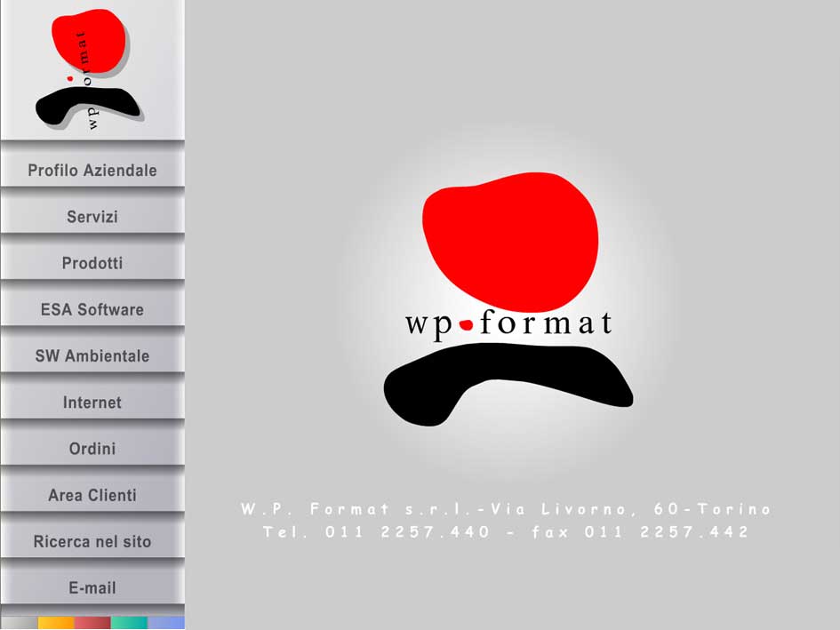Select the orange color swatch at bottom

click(x=56, y=623)
